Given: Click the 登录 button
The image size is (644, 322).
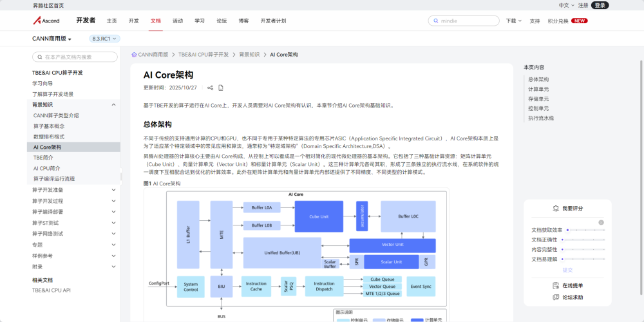Looking at the screenshot, I should tap(600, 5).
